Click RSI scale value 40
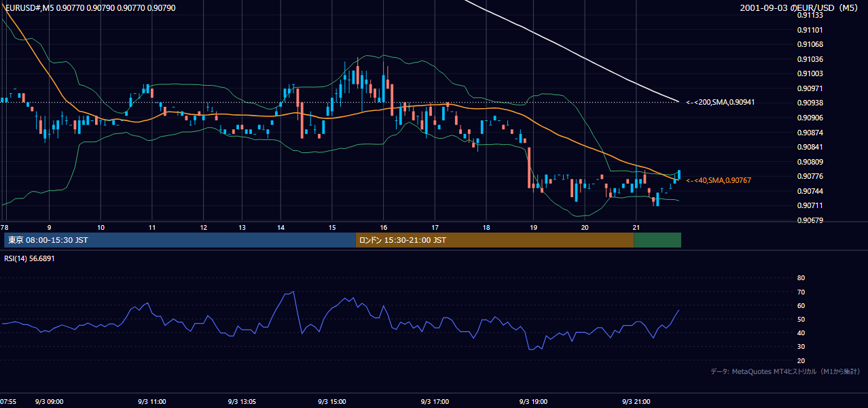Viewport: 868px width, 408px height. point(801,333)
